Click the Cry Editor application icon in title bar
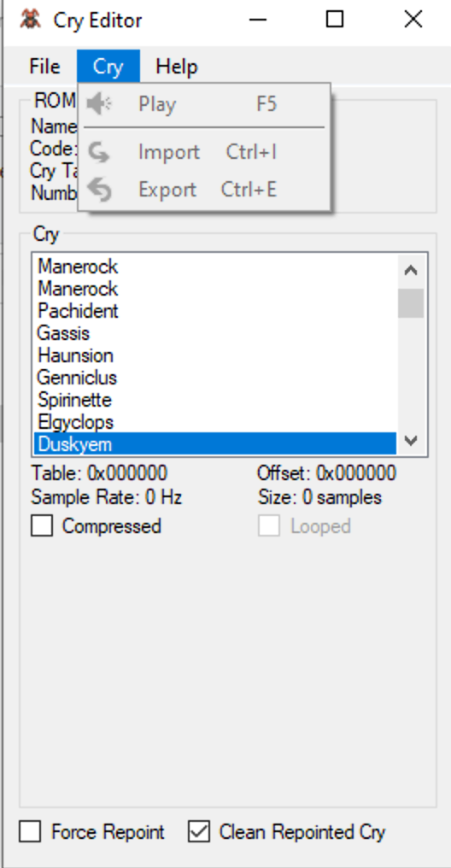The height and width of the screenshot is (868, 451). (x=31, y=20)
